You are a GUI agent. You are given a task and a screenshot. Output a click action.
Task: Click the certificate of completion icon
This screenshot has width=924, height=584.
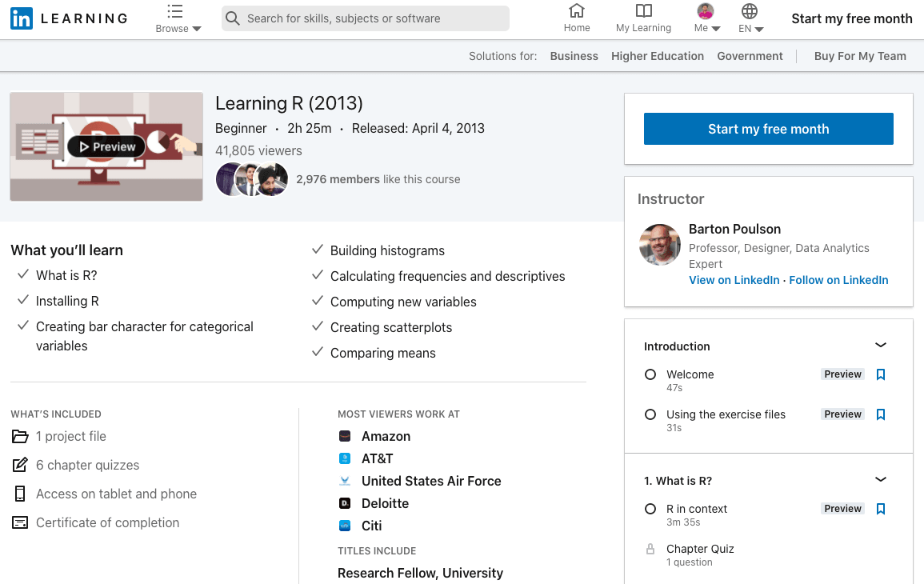click(20, 522)
